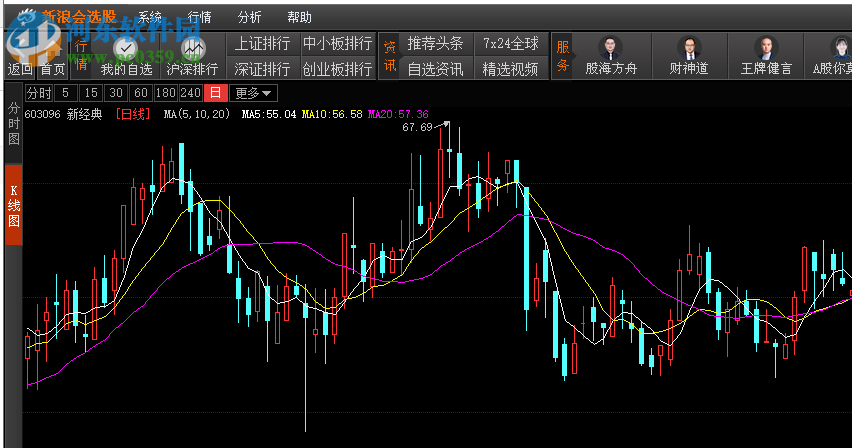Select the 5 minute period
The image size is (852, 448).
(x=65, y=93)
